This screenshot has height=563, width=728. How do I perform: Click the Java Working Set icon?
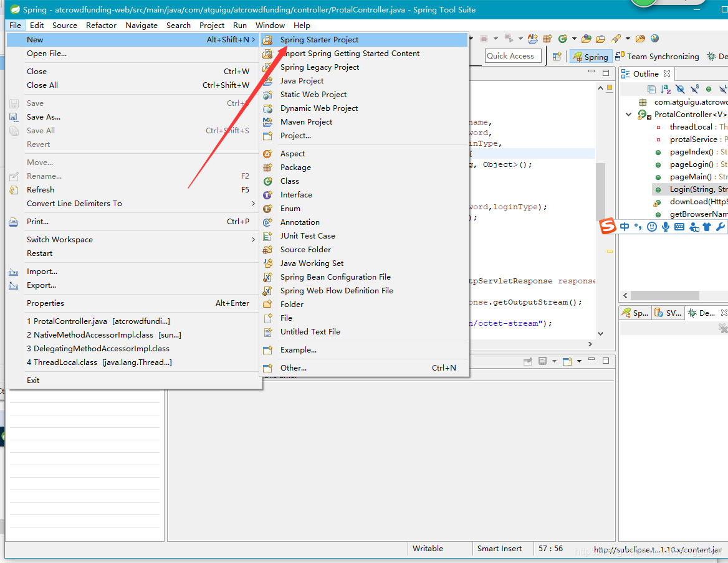tap(268, 263)
